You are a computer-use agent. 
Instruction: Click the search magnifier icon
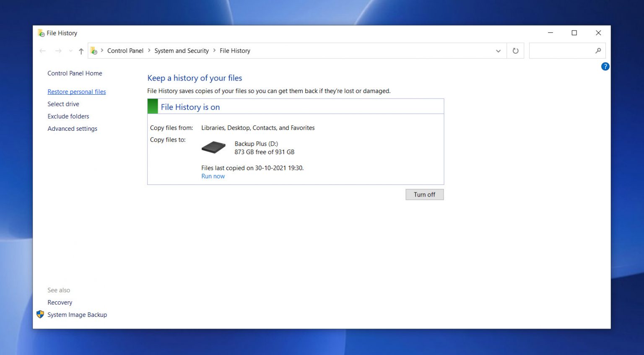click(x=598, y=50)
